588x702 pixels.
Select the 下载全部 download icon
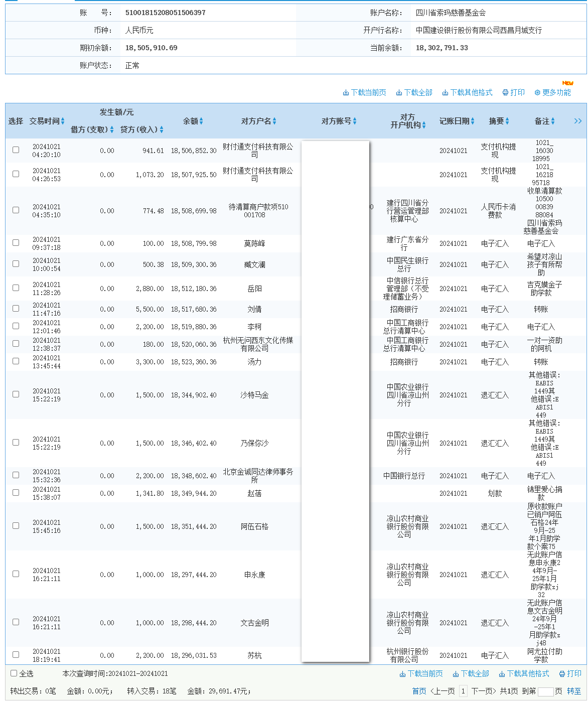[399, 92]
